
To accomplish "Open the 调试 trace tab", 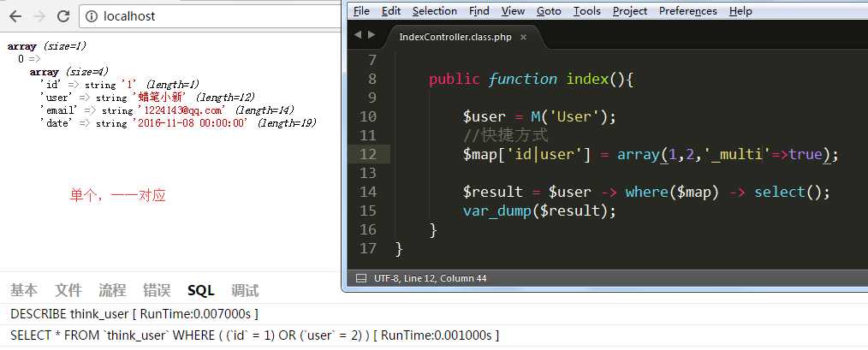I will [x=245, y=290].
